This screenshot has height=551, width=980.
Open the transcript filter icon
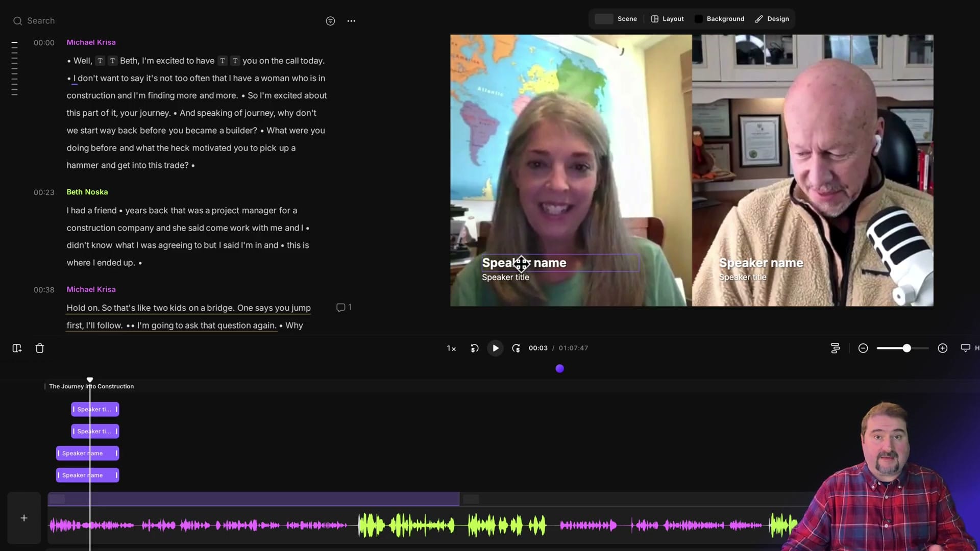[x=330, y=21]
